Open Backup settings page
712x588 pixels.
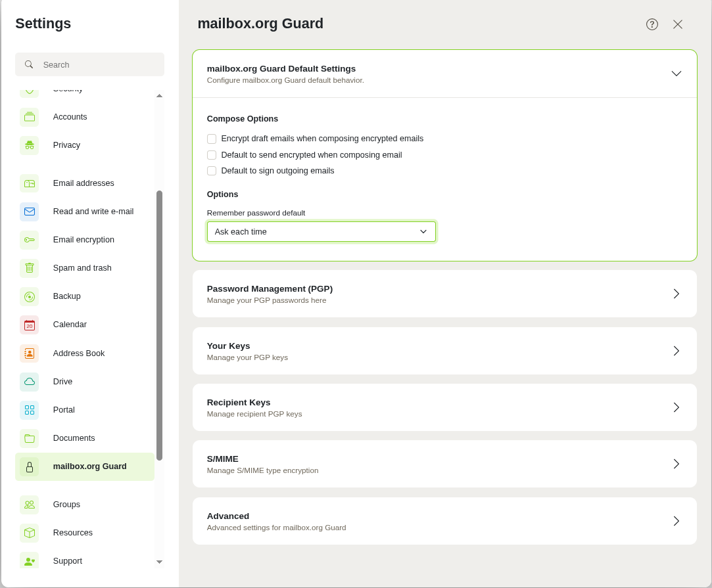click(x=85, y=297)
